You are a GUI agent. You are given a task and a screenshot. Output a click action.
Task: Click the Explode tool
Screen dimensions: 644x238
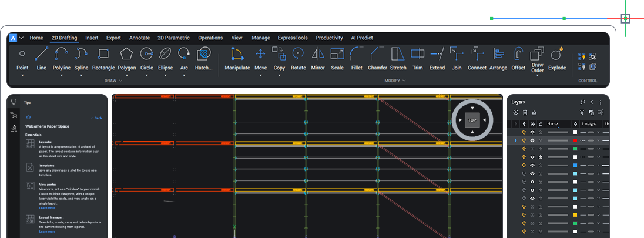[x=557, y=53]
